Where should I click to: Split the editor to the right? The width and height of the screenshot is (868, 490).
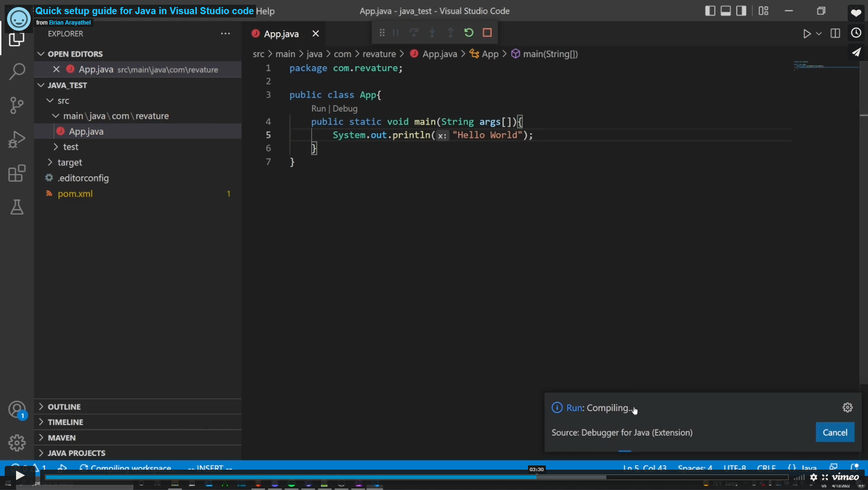pos(835,34)
